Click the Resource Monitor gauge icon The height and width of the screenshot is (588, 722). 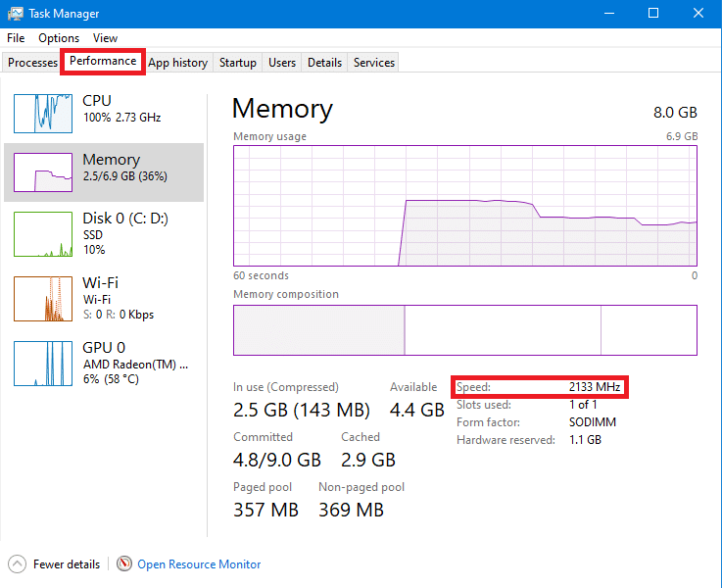click(124, 564)
